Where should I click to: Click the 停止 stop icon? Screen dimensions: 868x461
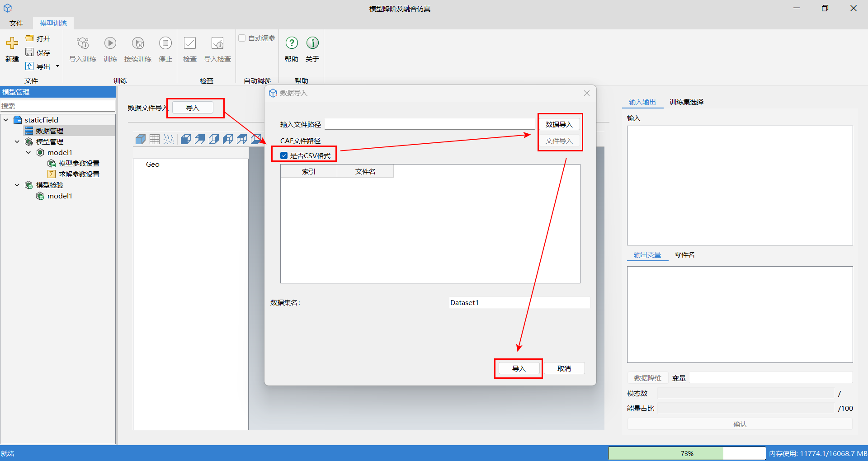(165, 43)
